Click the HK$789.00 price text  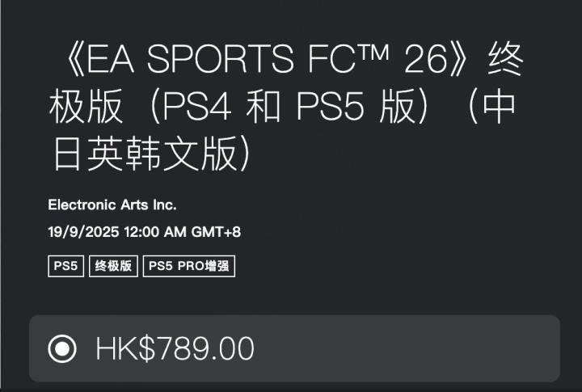(x=175, y=349)
